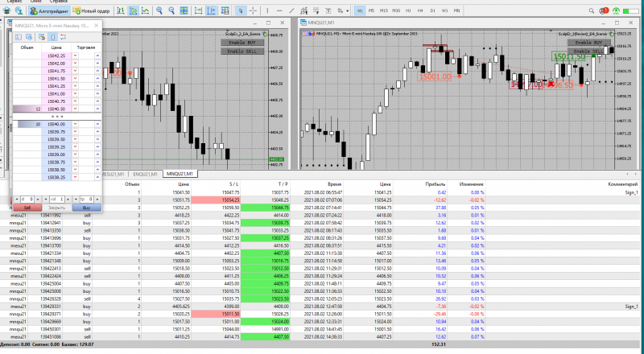
Task: Click second icon in Depth of Market toolbar
Action: [x=29, y=37]
